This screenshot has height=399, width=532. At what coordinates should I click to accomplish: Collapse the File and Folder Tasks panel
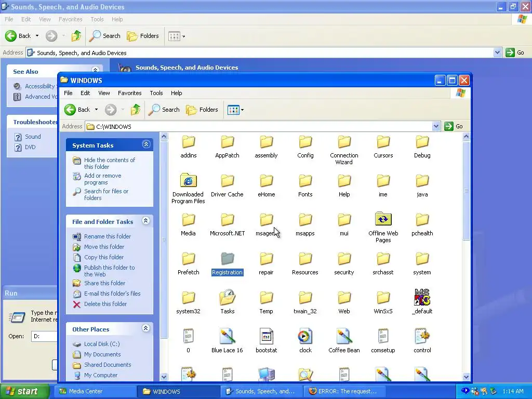point(146,221)
